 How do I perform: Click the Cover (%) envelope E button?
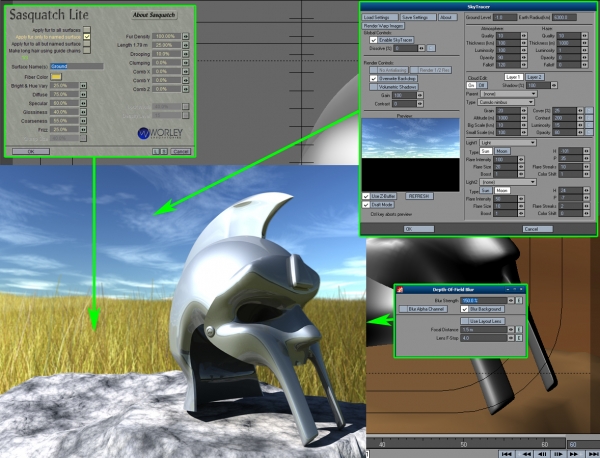[x=589, y=111]
